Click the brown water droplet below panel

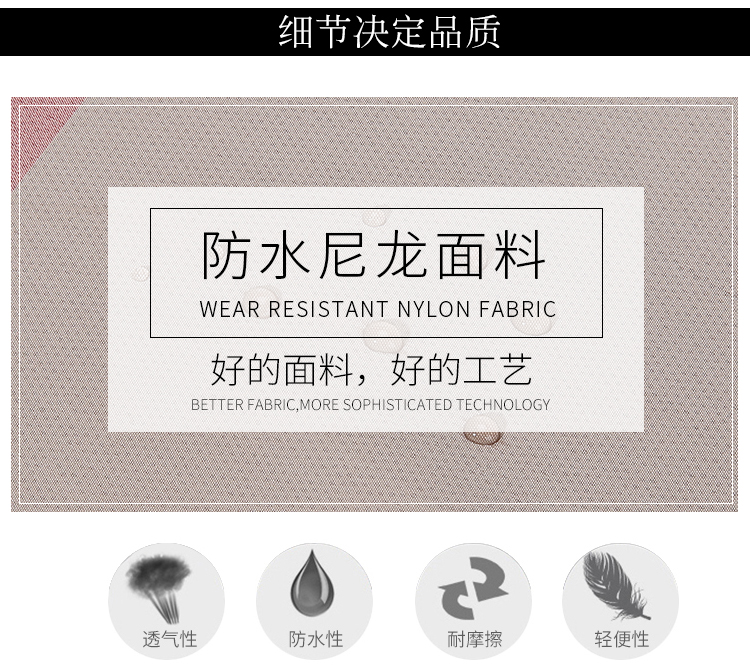[x=483, y=429]
